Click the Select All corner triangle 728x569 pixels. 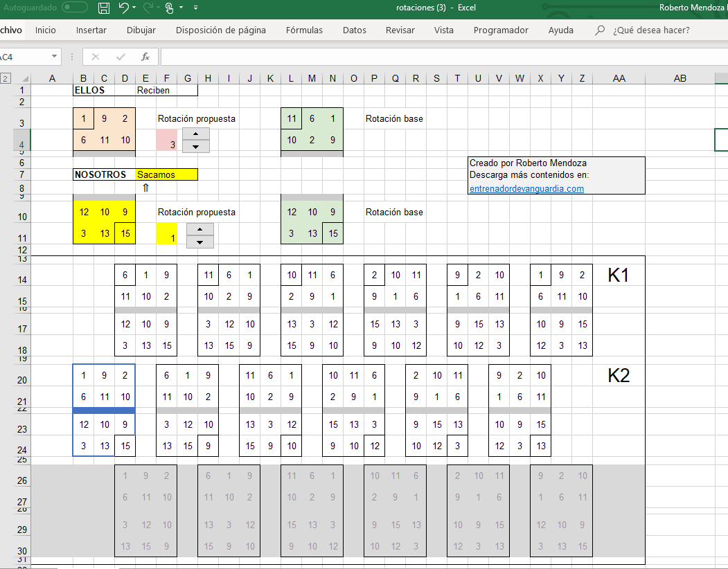26,79
